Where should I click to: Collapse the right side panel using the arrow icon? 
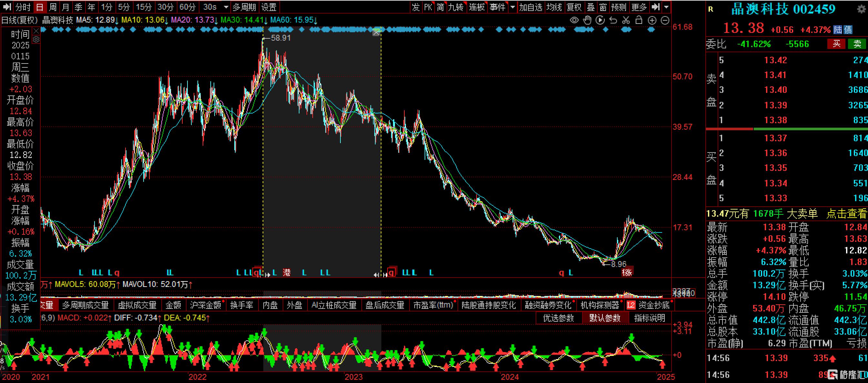pyautogui.click(x=655, y=7)
